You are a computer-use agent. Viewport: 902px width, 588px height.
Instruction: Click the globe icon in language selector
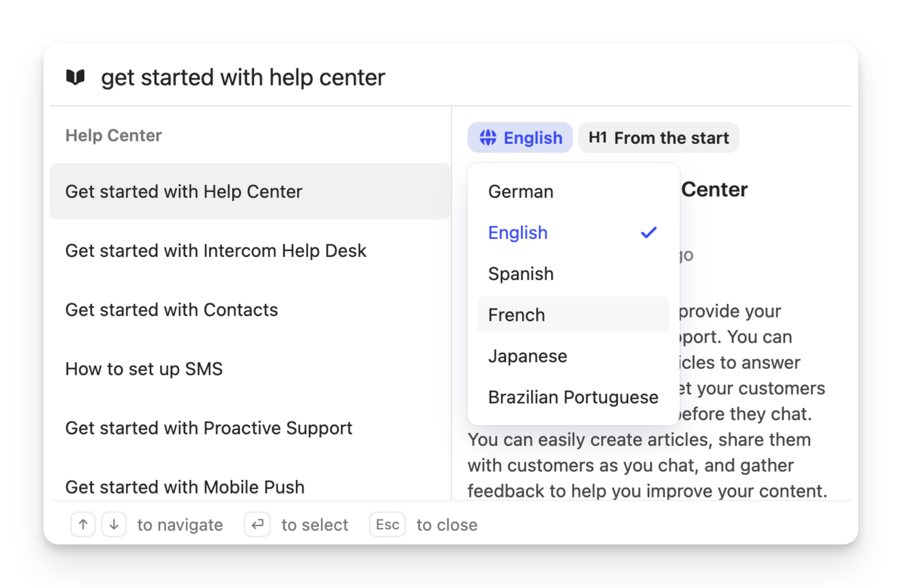(488, 138)
